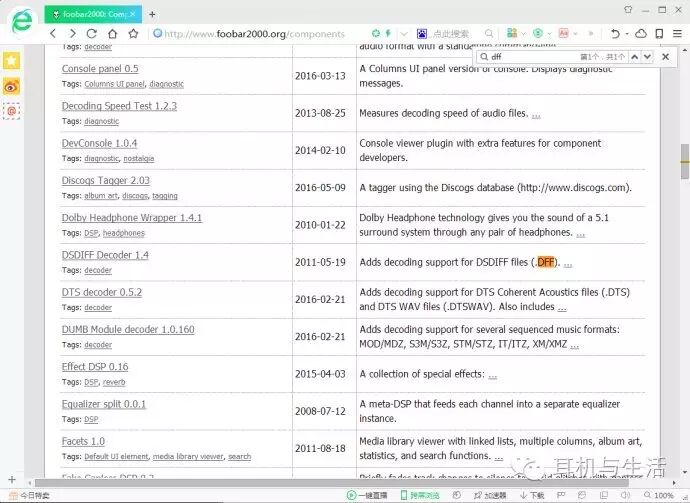
Task: Reload the current page
Action: [92, 33]
